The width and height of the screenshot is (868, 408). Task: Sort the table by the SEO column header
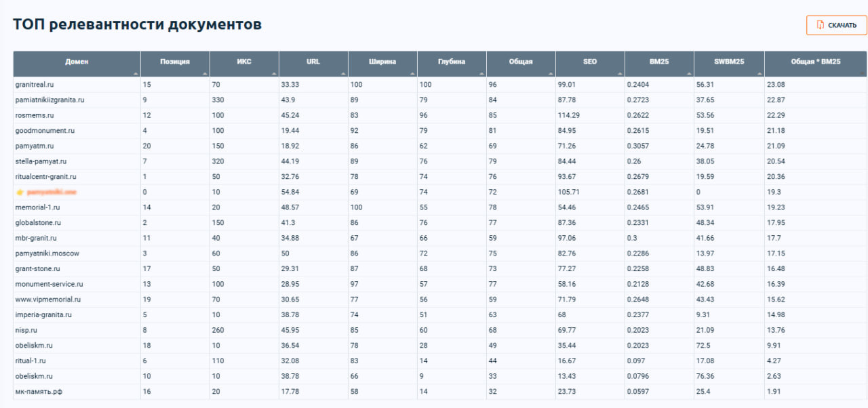click(x=590, y=62)
